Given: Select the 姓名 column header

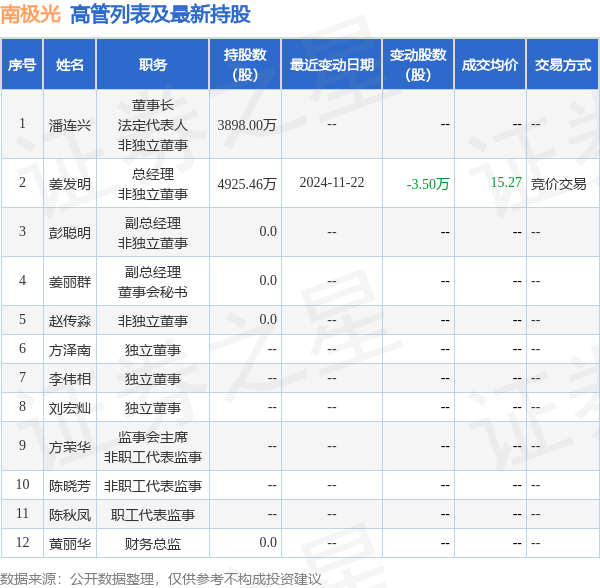Looking at the screenshot, I should [x=70, y=65].
